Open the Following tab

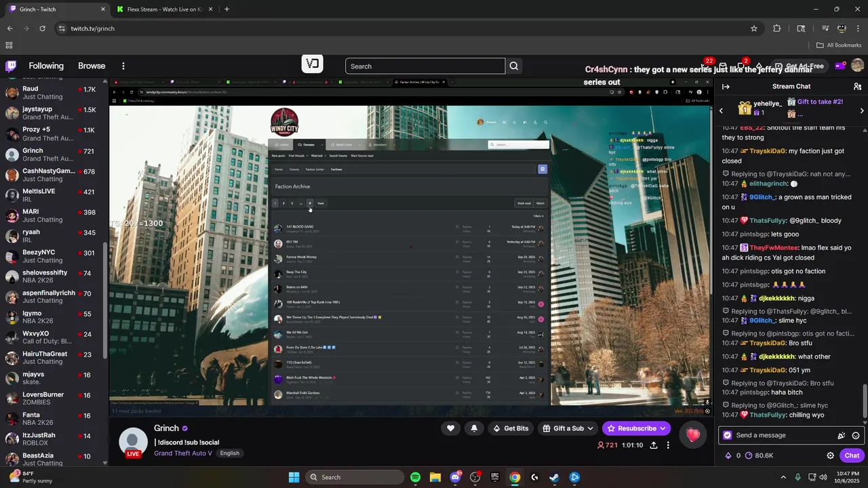click(46, 66)
